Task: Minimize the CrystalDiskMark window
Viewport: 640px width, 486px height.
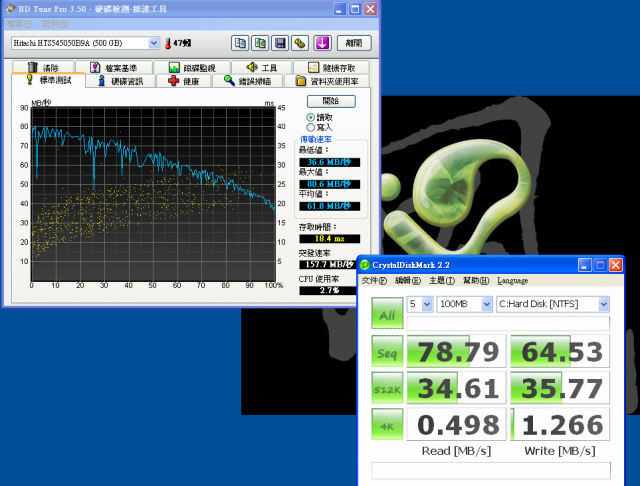Action: pyautogui.click(x=584, y=265)
